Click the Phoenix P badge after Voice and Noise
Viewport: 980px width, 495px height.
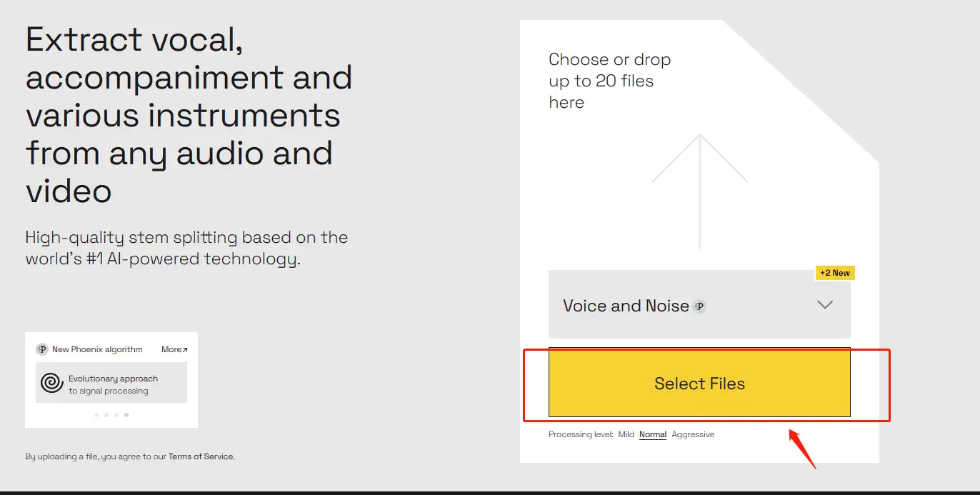pos(700,306)
